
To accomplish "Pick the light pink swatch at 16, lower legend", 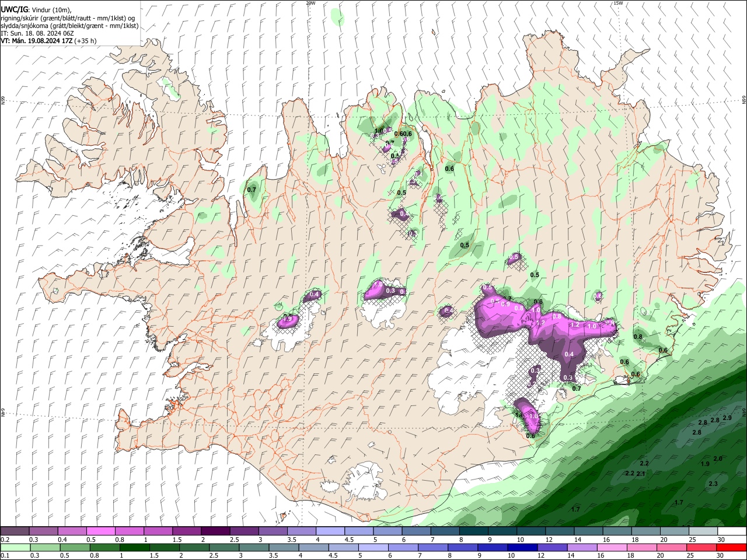I will 612,548.
